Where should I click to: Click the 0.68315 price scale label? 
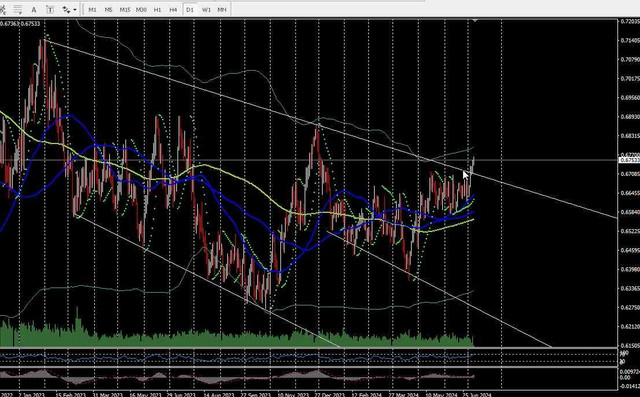pos(630,136)
